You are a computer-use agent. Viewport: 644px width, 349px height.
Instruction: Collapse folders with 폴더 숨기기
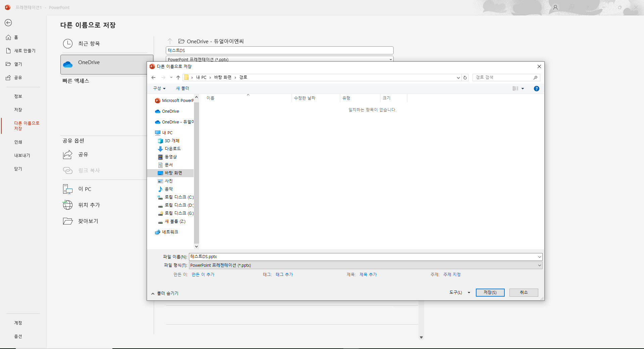[x=165, y=293]
